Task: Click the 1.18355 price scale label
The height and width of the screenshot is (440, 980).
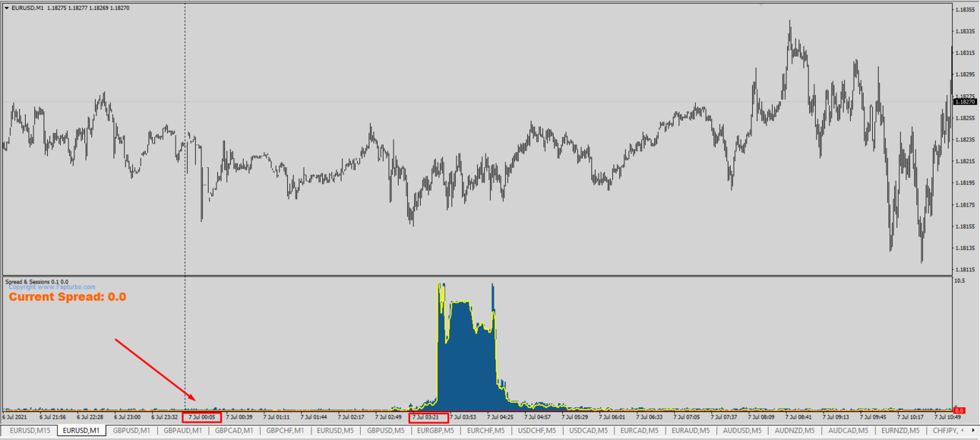Action: 965,10
